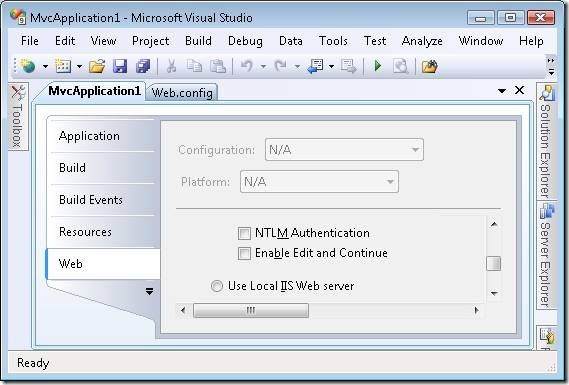Select Use Local IIS Web server radio
Screen dimensions: 569x385
coord(217,286)
